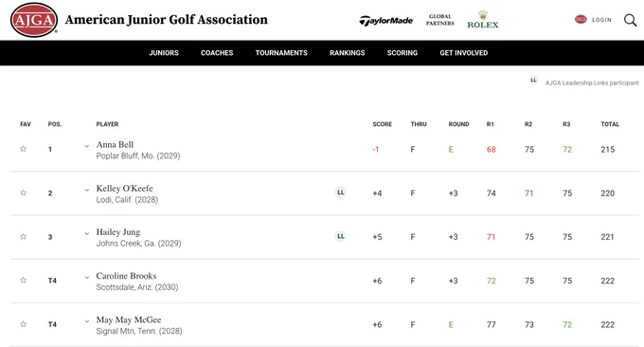The height and width of the screenshot is (347, 644).
Task: Open the Scoring menu
Action: point(402,53)
